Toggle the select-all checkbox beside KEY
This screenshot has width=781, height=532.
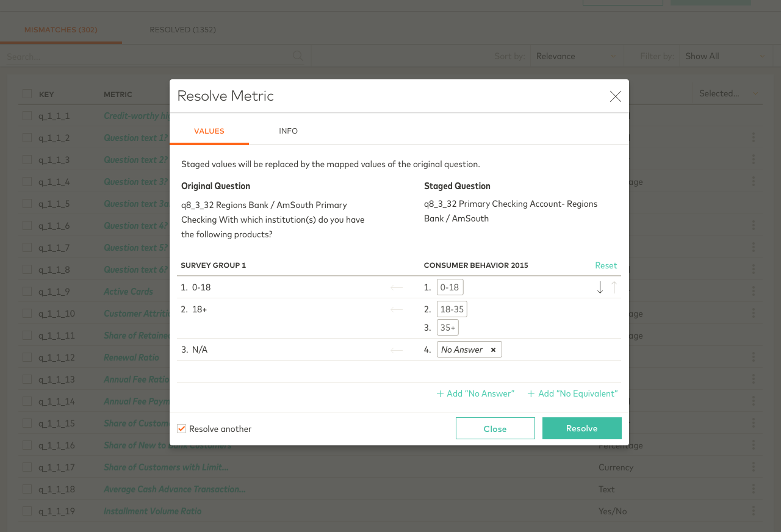[x=27, y=94]
